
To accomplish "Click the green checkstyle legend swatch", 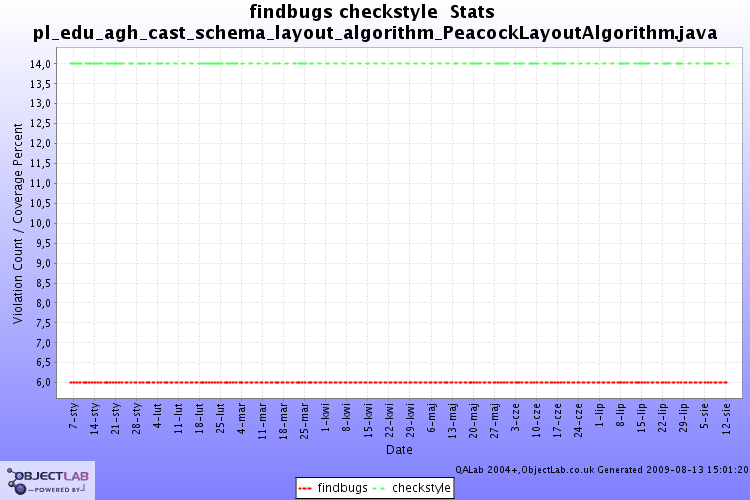I will pyautogui.click(x=379, y=489).
